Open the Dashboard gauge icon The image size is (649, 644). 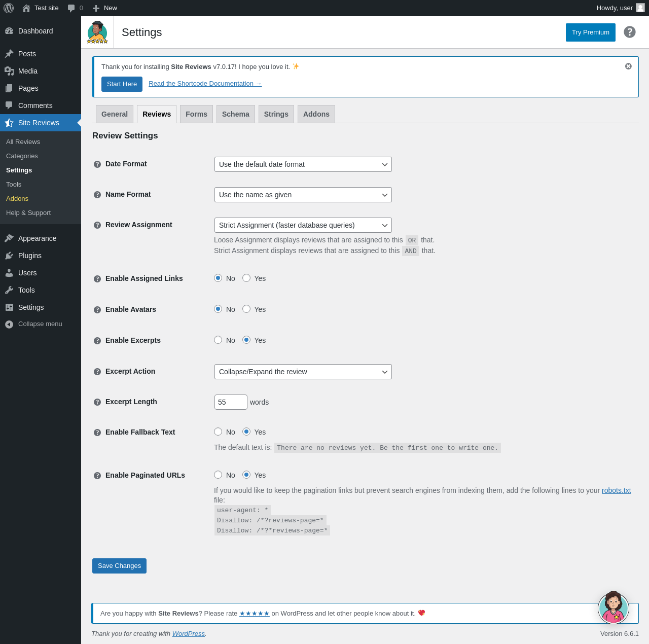coord(9,31)
